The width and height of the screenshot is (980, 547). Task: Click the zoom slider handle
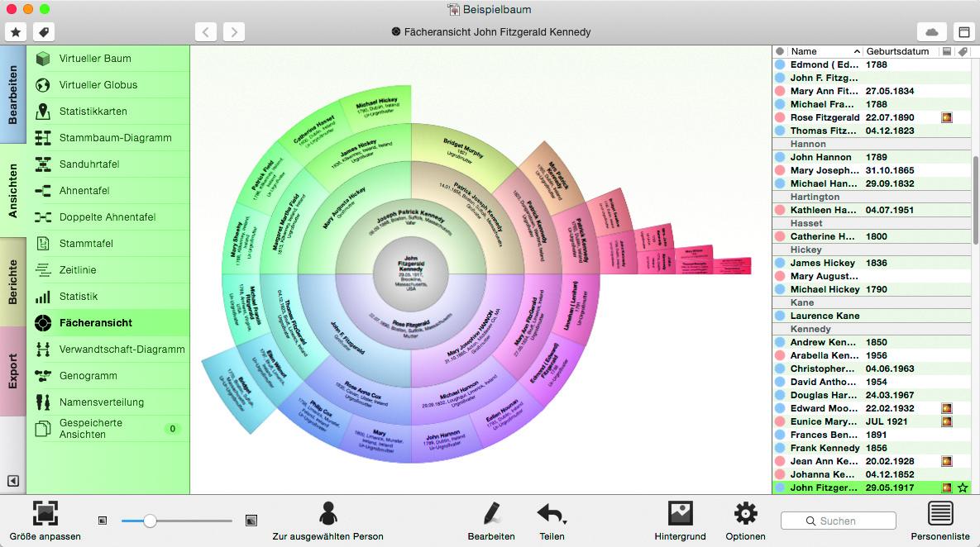click(150, 521)
